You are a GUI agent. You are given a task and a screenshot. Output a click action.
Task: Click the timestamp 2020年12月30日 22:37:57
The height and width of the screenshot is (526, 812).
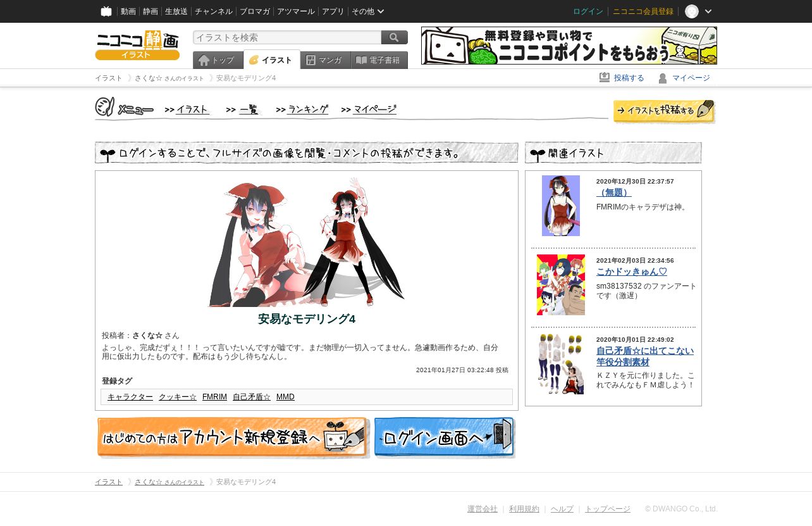tap(635, 182)
